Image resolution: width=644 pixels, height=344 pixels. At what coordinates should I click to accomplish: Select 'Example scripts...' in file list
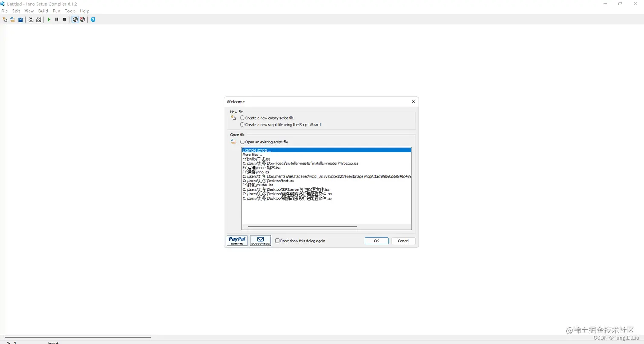click(327, 150)
